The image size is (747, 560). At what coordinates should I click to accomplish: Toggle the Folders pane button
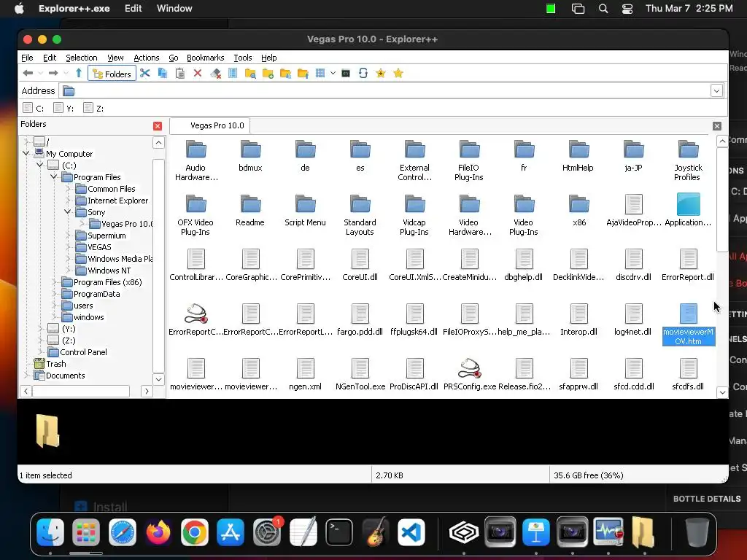click(x=112, y=74)
